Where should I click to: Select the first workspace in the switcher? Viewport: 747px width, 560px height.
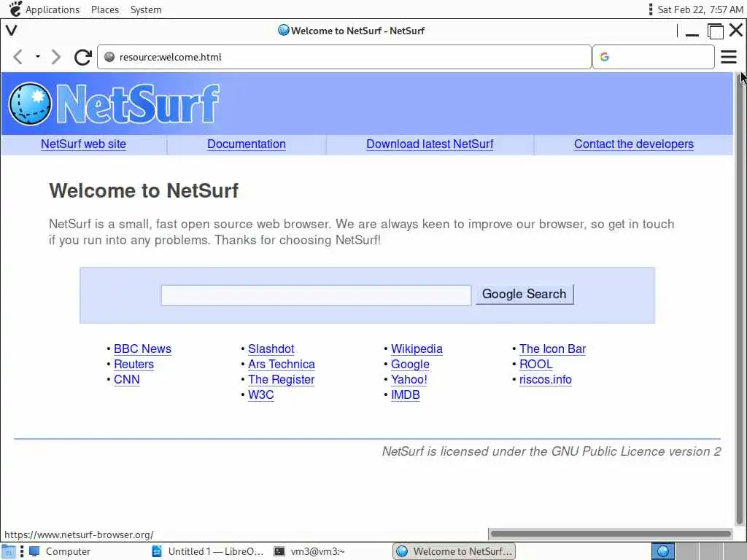point(662,551)
